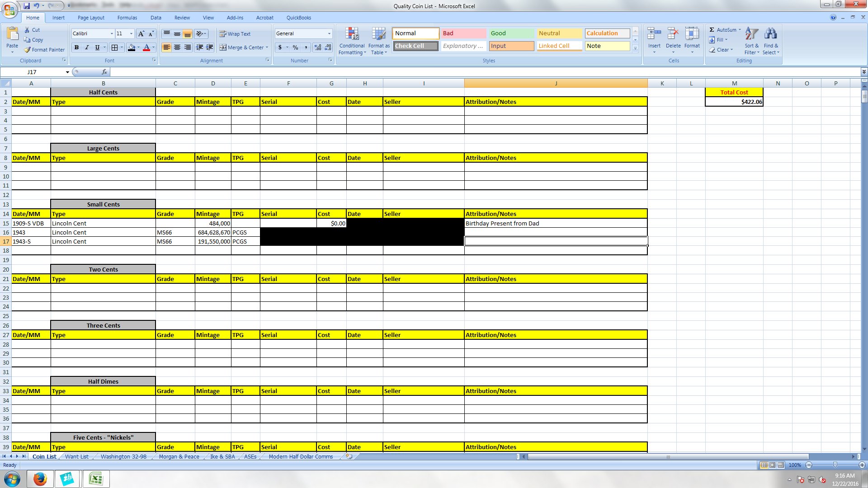Toggle Bold formatting
This screenshot has width=868, height=488.
76,47
